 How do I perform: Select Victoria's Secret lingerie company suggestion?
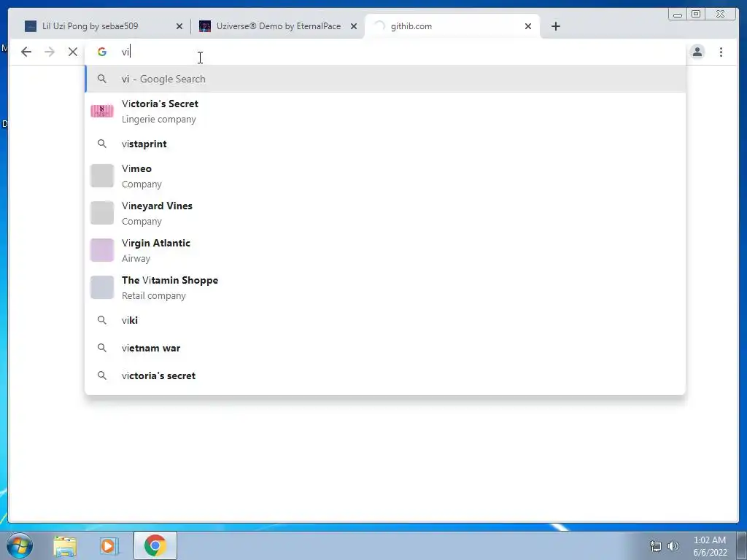tap(385, 111)
